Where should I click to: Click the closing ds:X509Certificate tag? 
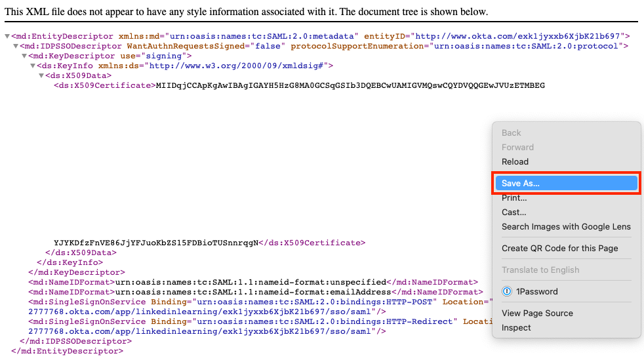312,243
